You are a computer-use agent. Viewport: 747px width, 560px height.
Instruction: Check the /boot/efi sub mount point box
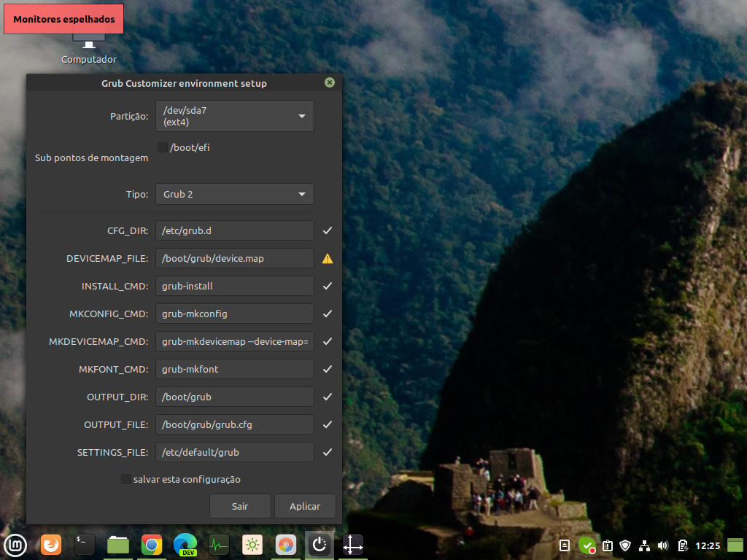coord(163,147)
